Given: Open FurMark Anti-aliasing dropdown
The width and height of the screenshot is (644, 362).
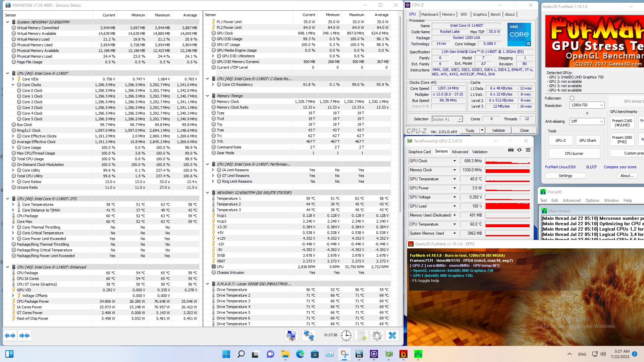Looking at the screenshot, I should (x=587, y=121).
